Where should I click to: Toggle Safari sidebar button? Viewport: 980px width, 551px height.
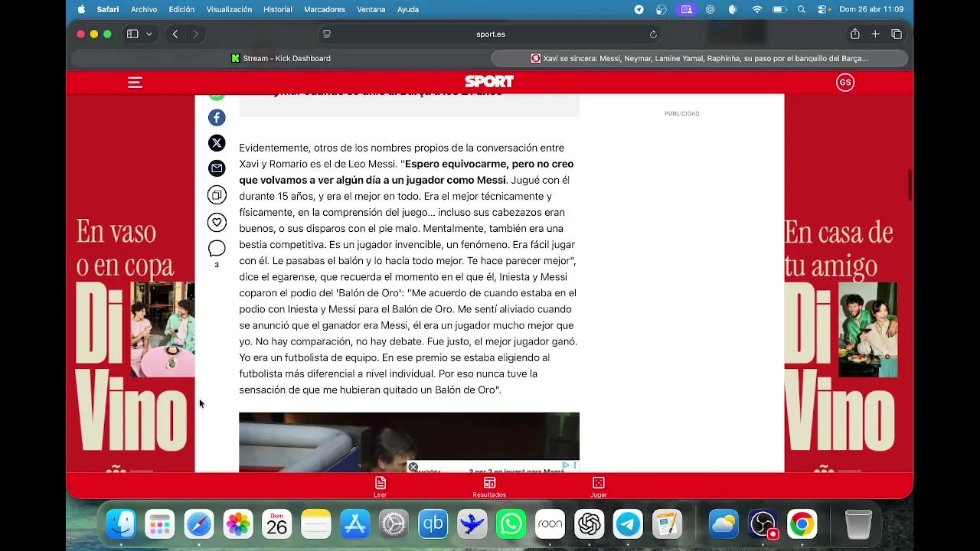(x=132, y=34)
